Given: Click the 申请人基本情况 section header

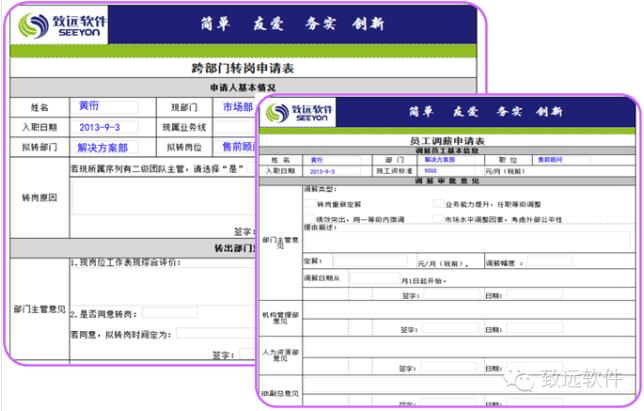Looking at the screenshot, I should pyautogui.click(x=243, y=87).
